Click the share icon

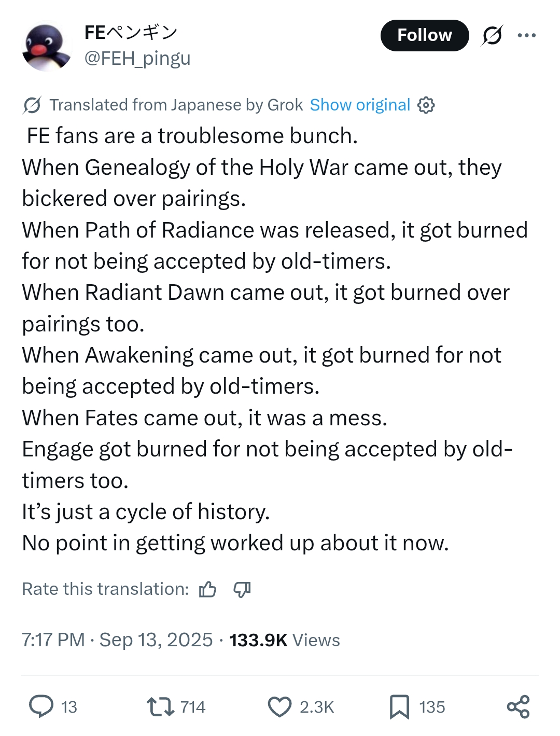point(518,706)
